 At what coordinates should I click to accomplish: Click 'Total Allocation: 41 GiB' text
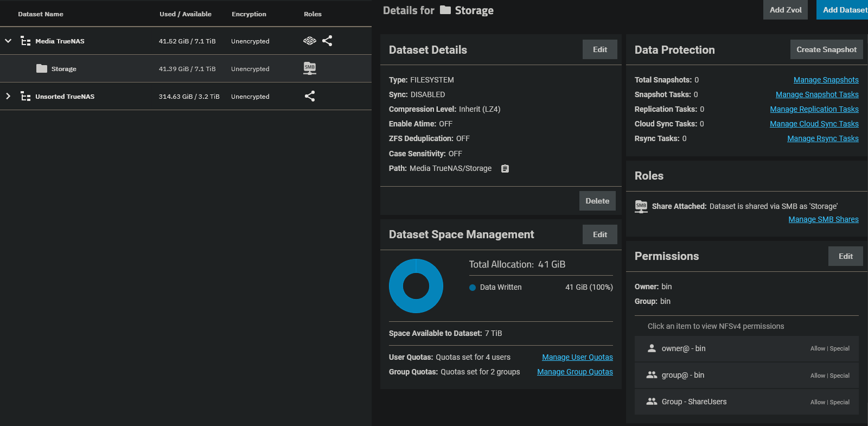pos(517,264)
